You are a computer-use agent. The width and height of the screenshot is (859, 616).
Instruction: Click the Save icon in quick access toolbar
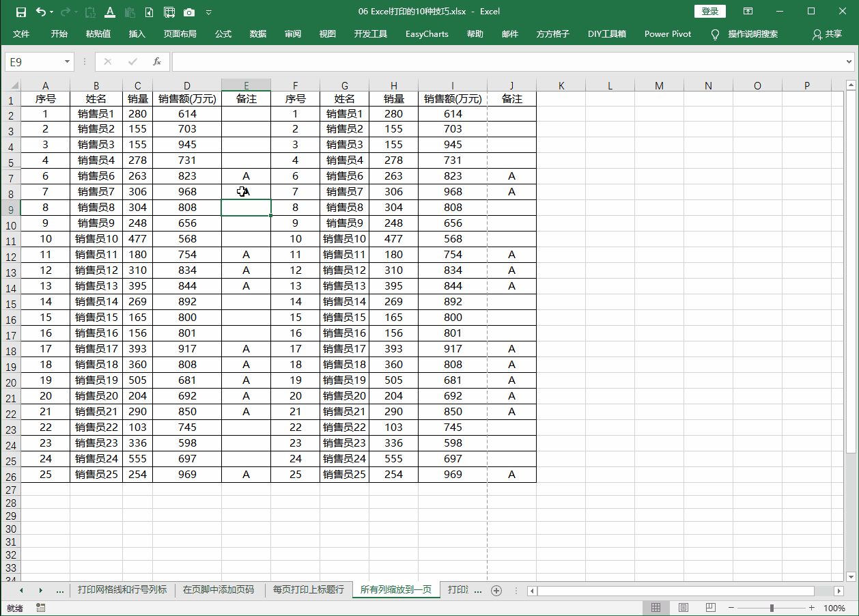point(20,12)
